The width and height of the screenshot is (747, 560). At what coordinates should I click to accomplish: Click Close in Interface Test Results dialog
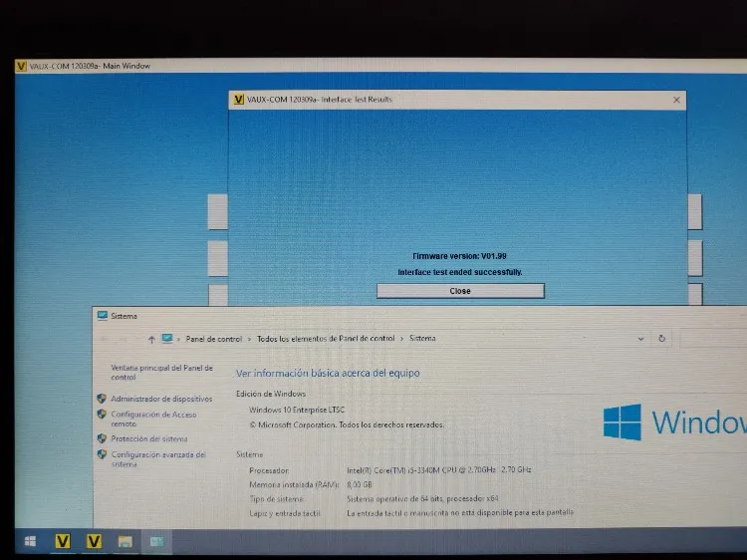click(x=460, y=291)
